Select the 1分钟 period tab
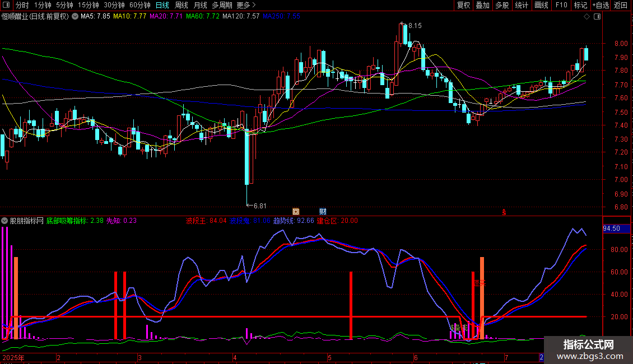This screenshot has height=364, width=633. coord(43,5)
